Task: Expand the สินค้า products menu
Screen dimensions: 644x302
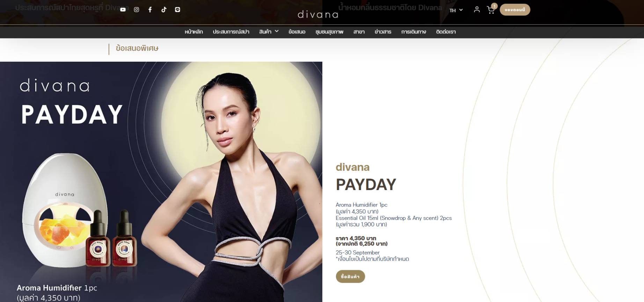Action: [269, 32]
